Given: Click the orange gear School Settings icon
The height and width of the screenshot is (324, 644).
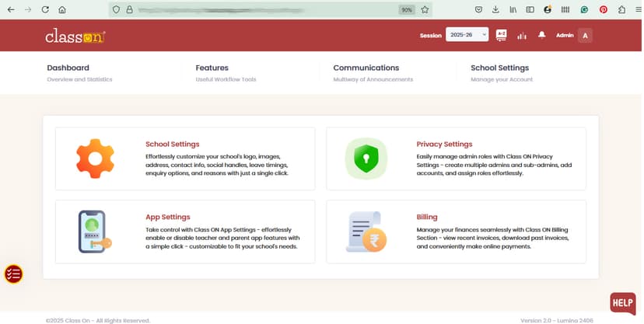Looking at the screenshot, I should pyautogui.click(x=96, y=159).
